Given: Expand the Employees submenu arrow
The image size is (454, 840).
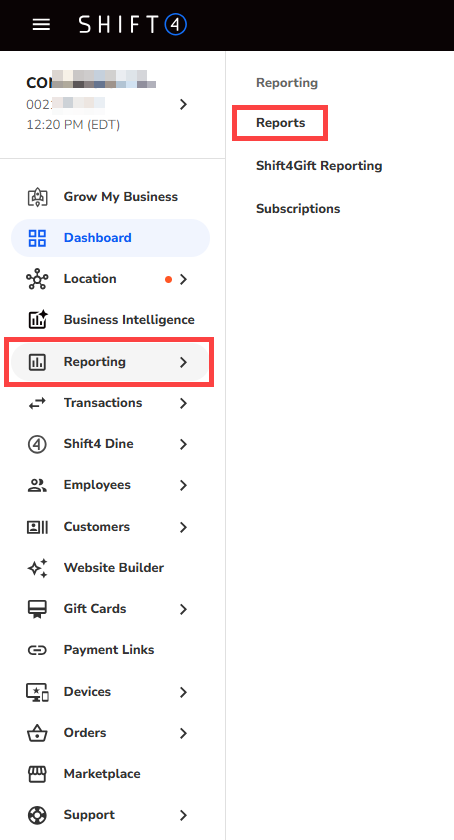Looking at the screenshot, I should pyautogui.click(x=183, y=485).
